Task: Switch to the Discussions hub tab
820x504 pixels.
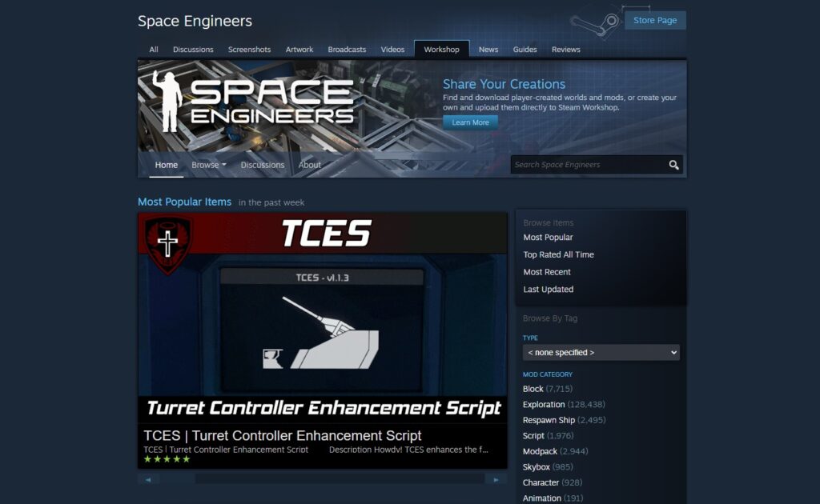Action: pos(193,50)
